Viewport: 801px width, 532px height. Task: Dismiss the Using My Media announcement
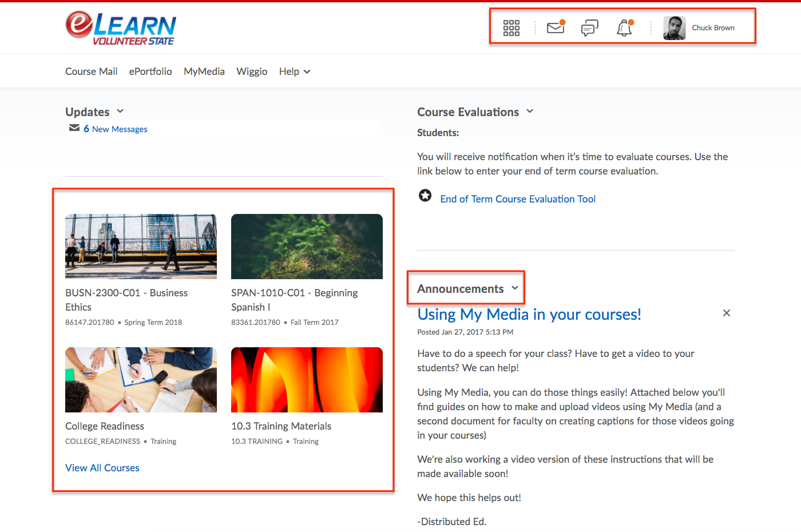coord(726,313)
